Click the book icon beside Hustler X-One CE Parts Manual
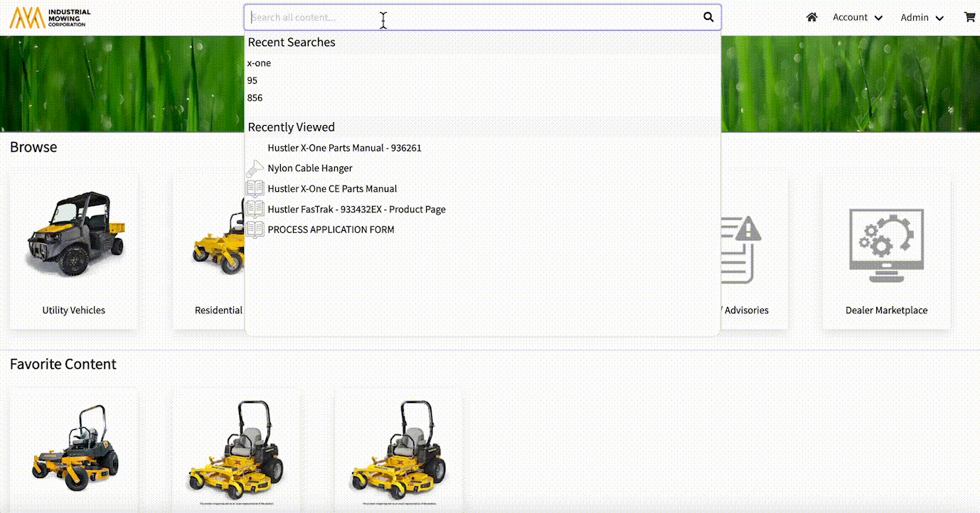Image resolution: width=980 pixels, height=513 pixels. (x=255, y=189)
